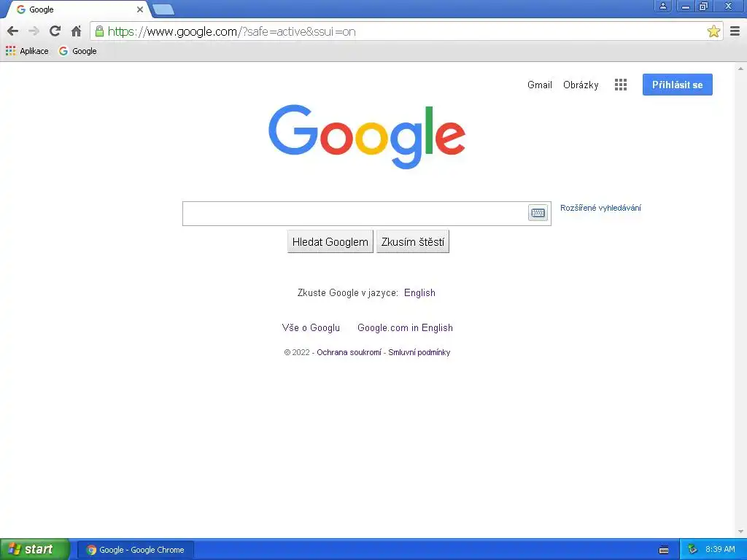This screenshot has width=747, height=560.
Task: Click the Hledat Googlem button
Action: click(330, 241)
